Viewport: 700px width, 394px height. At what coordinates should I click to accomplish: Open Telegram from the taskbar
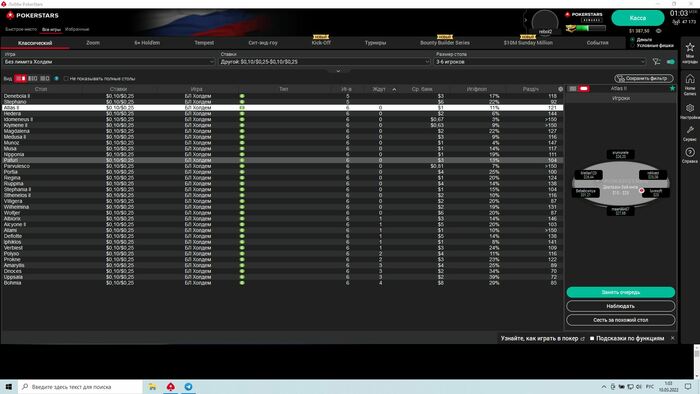[x=188, y=386]
